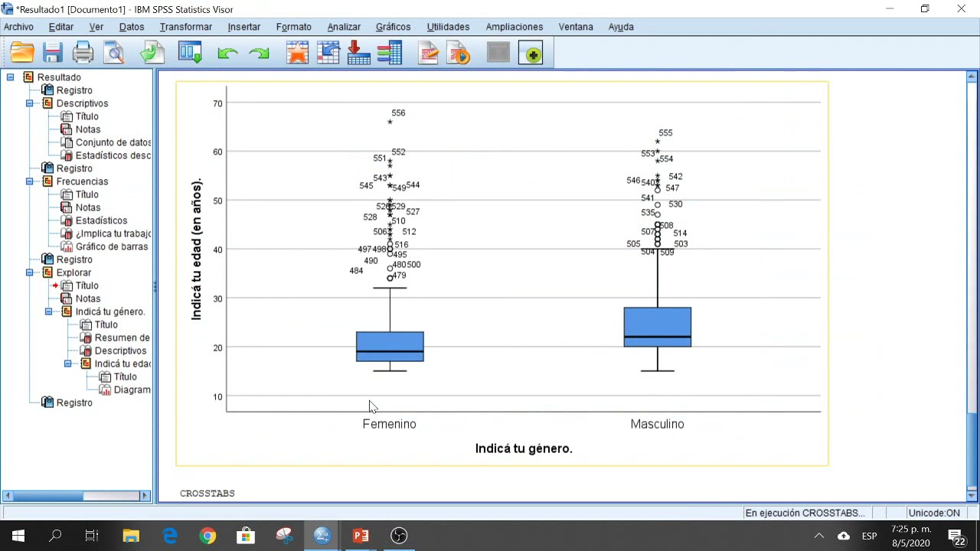
Task: Collapse the Descriptivos tree node
Action: [x=29, y=103]
